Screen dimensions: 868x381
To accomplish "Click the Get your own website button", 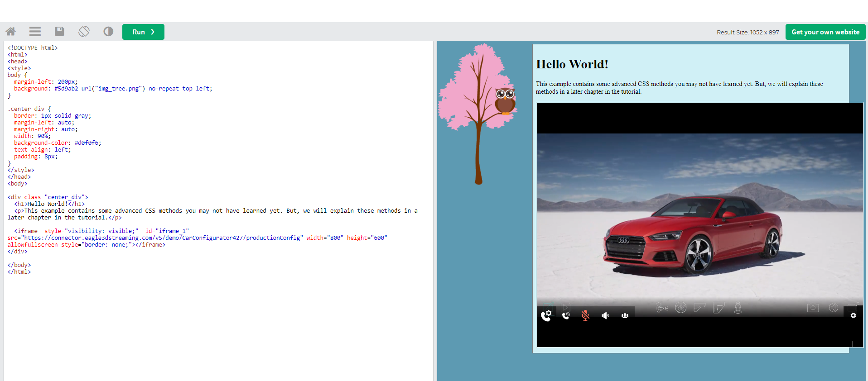I will (825, 32).
